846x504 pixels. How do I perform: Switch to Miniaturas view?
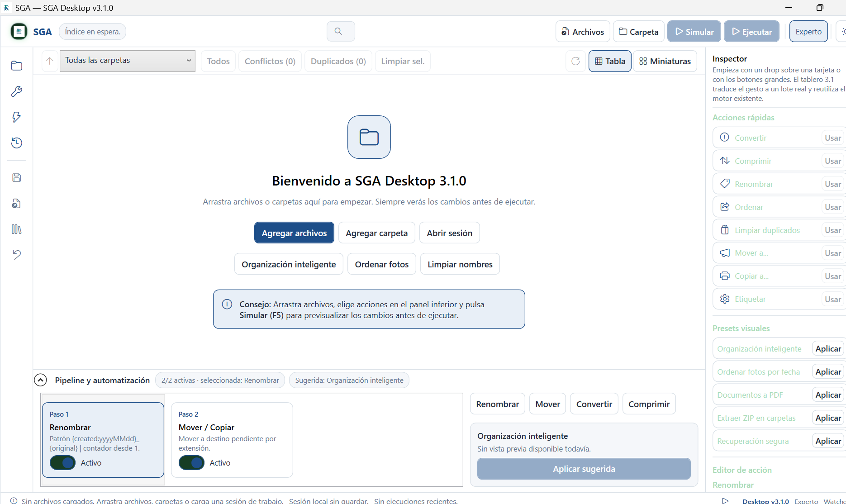(x=665, y=61)
